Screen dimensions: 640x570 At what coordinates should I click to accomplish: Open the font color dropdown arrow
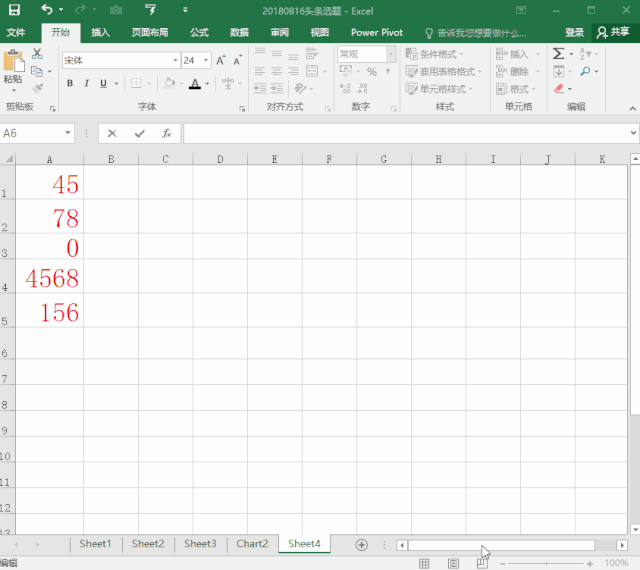pos(207,84)
